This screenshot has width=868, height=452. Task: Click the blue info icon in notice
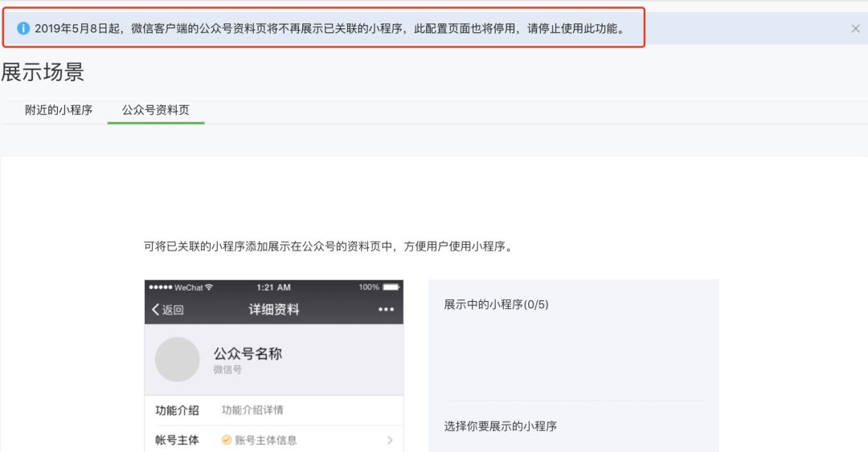[x=23, y=28]
